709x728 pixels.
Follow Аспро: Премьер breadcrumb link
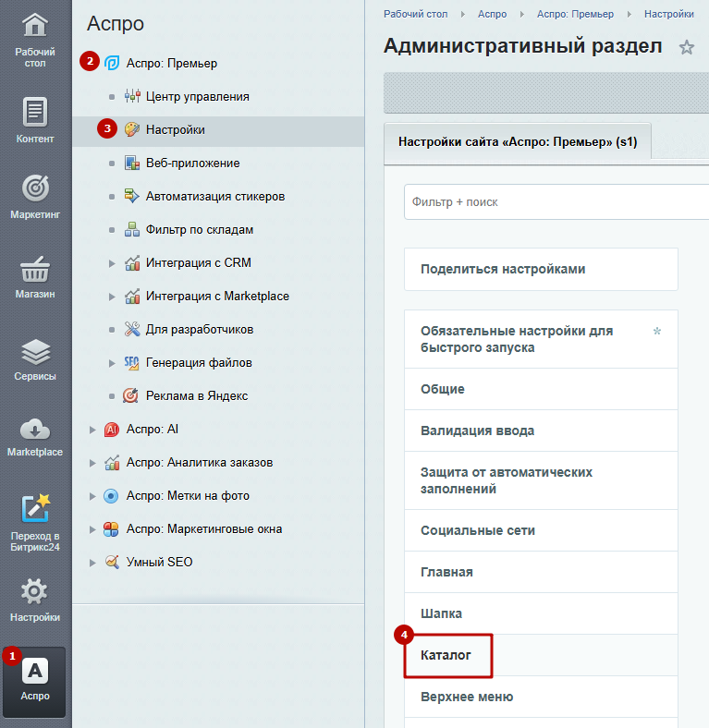pyautogui.click(x=575, y=15)
